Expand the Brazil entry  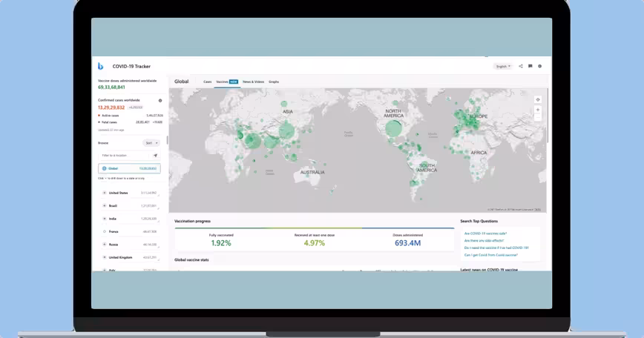[104, 206]
